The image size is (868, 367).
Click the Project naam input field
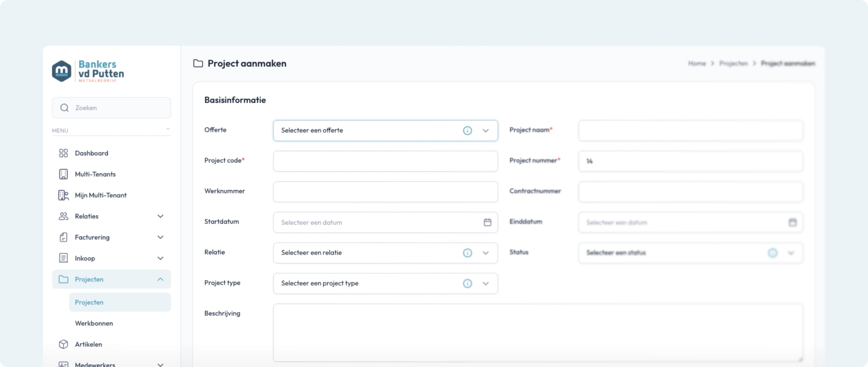(690, 130)
